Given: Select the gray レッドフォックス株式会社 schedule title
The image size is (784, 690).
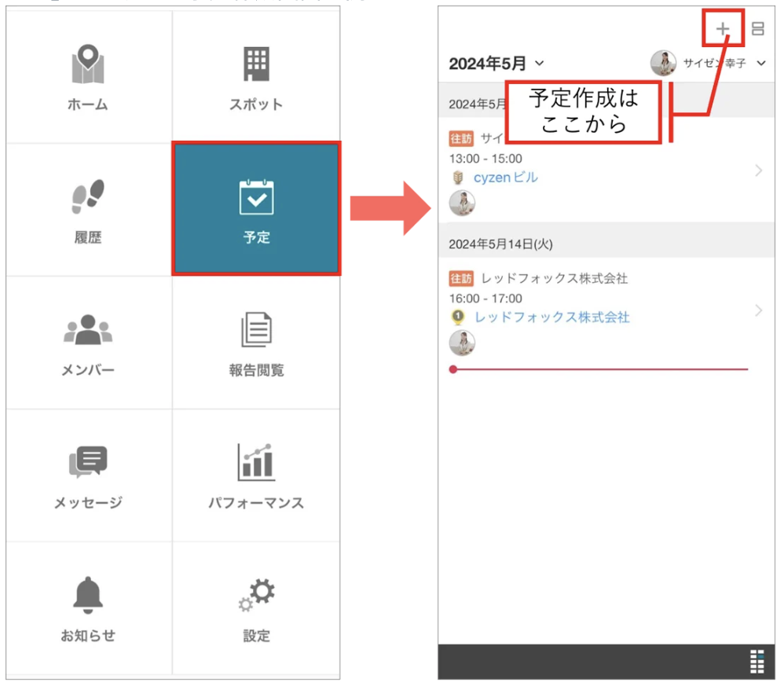Looking at the screenshot, I should (554, 279).
